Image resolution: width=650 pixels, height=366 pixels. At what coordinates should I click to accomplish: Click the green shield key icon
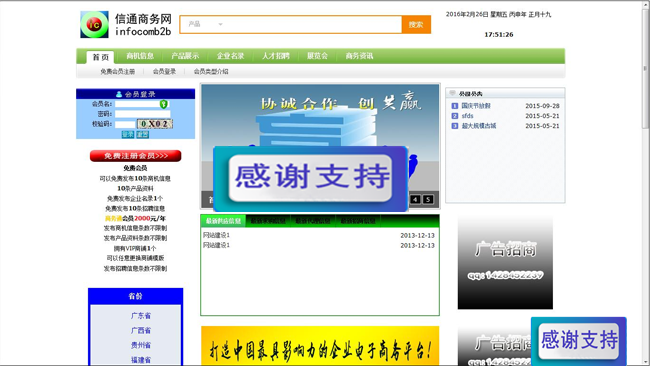point(164,104)
